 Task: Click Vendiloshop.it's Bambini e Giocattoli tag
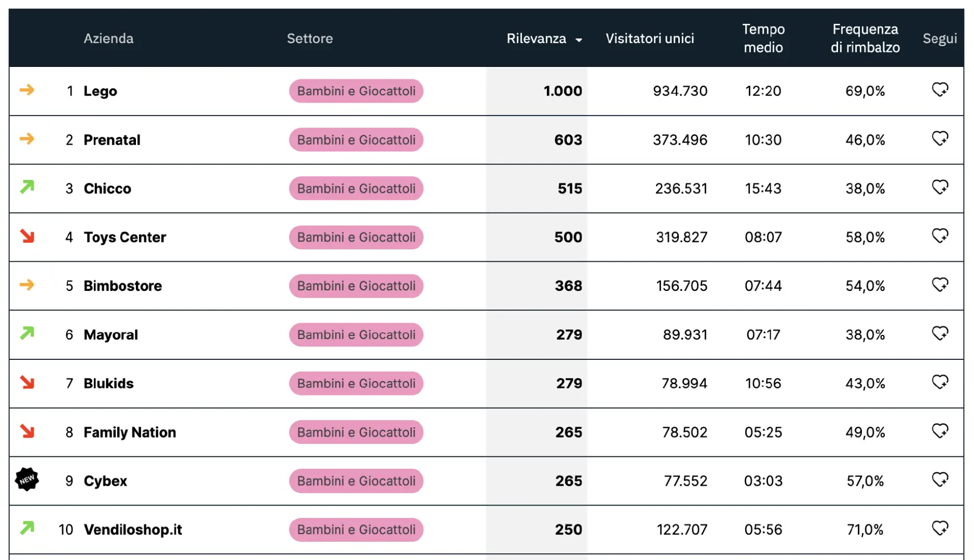(356, 530)
